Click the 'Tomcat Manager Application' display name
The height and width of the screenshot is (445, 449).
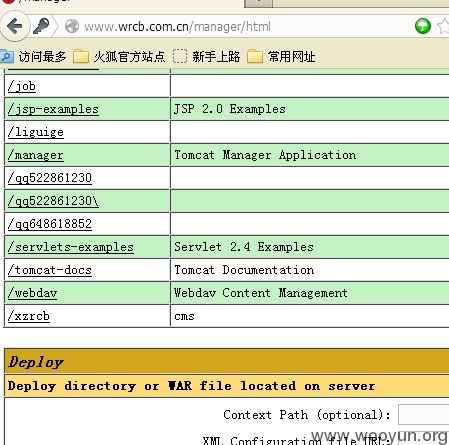pyautogui.click(x=265, y=155)
